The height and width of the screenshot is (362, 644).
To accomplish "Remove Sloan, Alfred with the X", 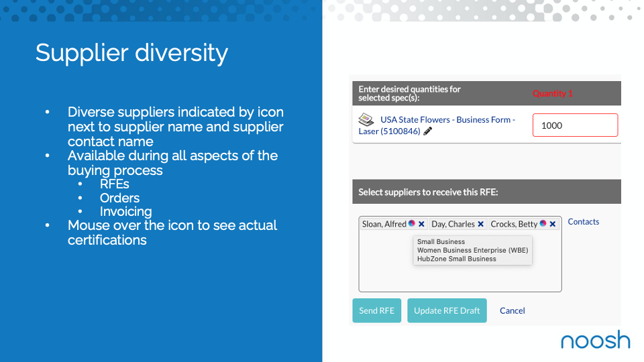I will point(421,224).
